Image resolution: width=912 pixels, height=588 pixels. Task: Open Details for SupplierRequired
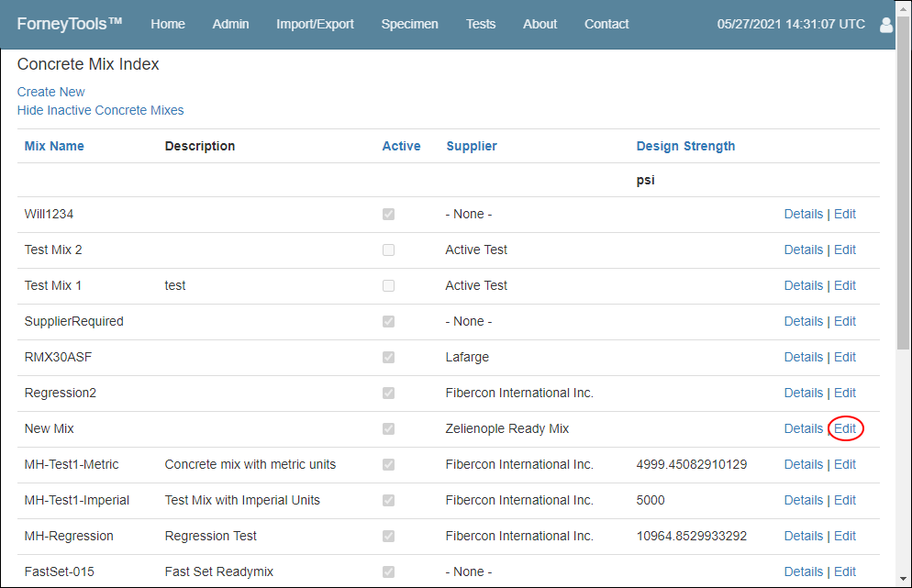pos(804,322)
